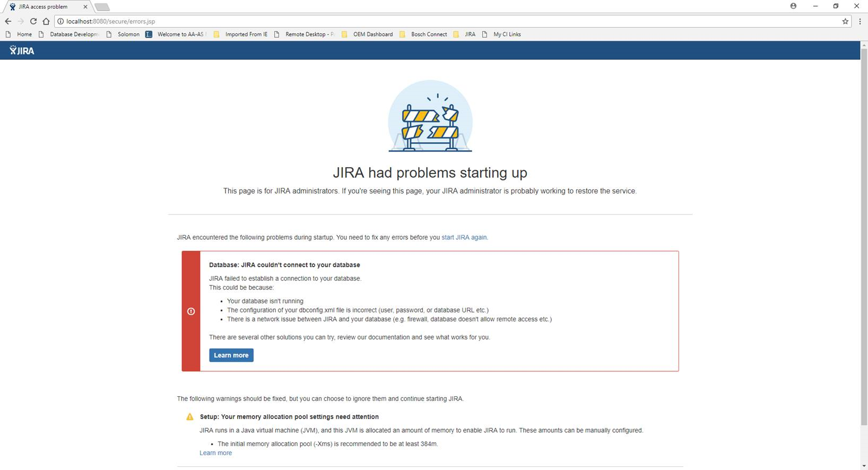Expand the Bosch Connect bookmark folder

(423, 34)
